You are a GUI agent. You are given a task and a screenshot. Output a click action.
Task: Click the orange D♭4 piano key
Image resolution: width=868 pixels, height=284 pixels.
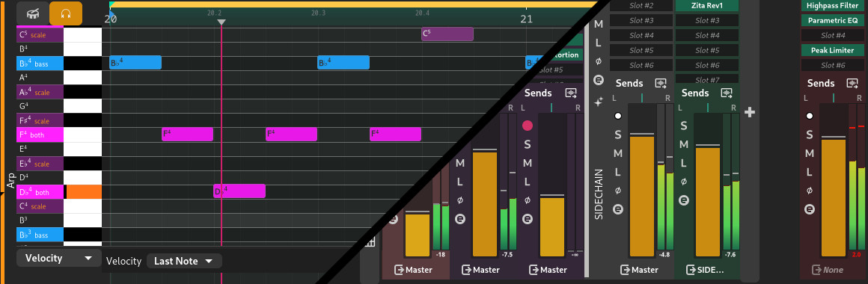pos(84,192)
